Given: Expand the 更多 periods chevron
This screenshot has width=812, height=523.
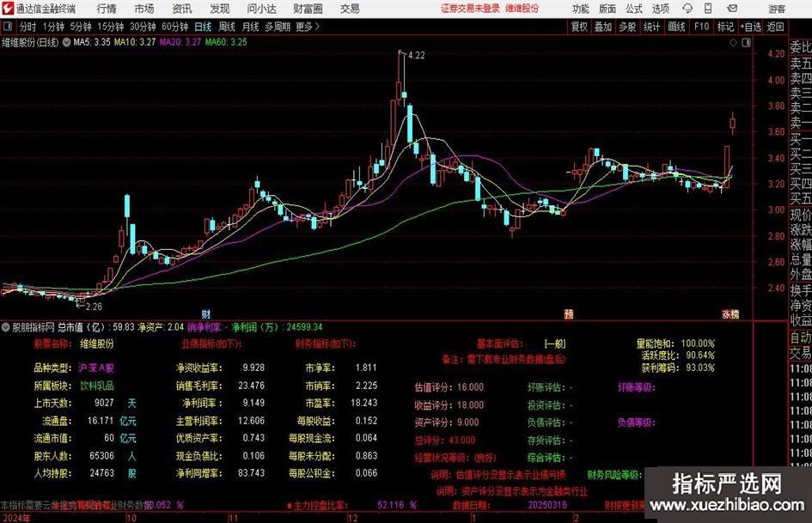Looking at the screenshot, I should (317, 27).
